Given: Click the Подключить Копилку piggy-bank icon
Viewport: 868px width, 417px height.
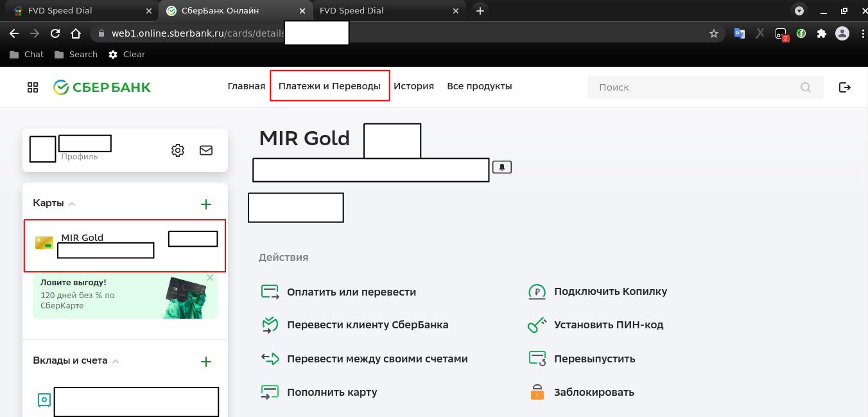Looking at the screenshot, I should point(537,291).
